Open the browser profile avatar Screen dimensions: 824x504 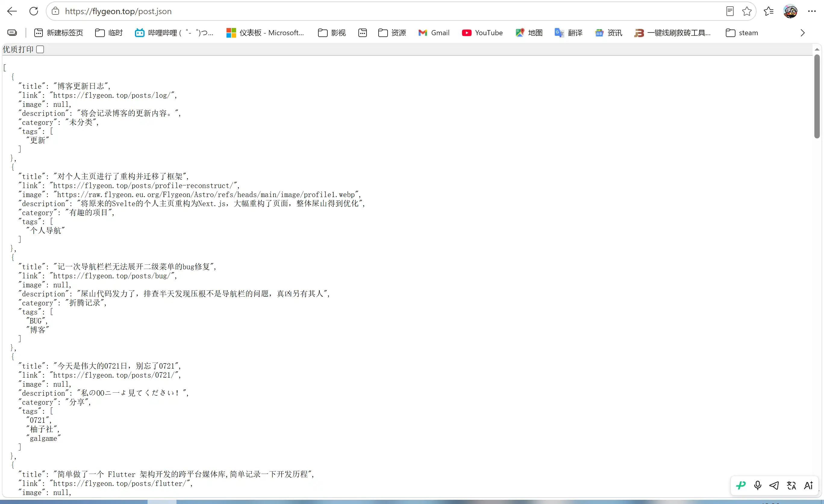click(x=790, y=11)
